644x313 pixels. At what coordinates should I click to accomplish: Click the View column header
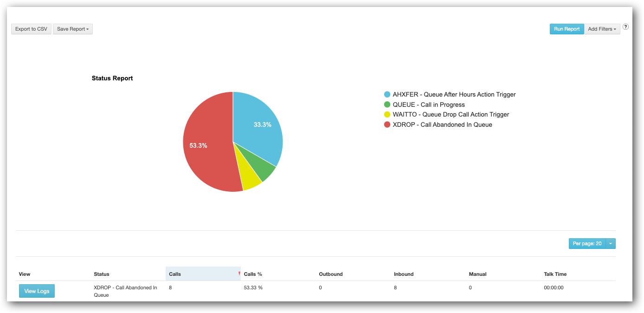tap(25, 274)
